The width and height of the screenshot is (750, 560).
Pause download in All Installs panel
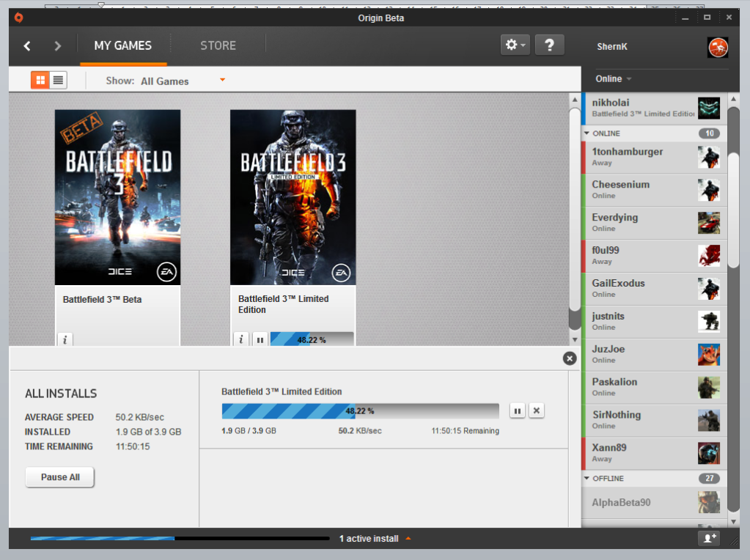click(x=518, y=411)
